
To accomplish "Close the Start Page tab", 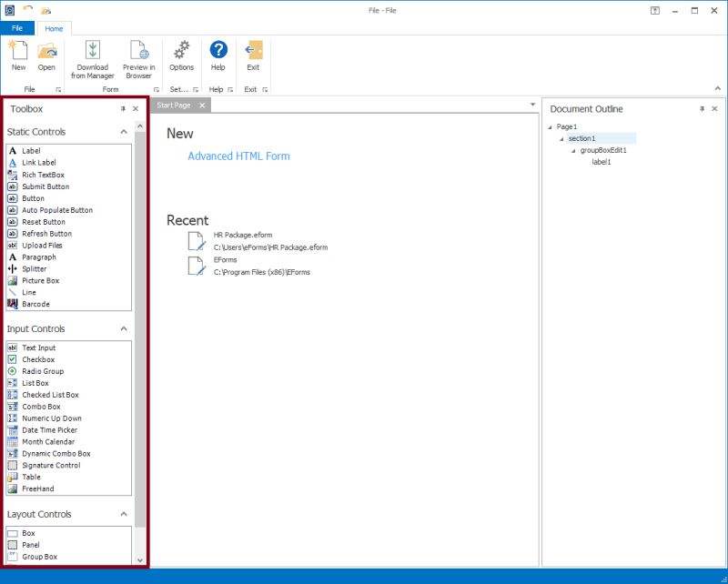I will pyautogui.click(x=202, y=106).
